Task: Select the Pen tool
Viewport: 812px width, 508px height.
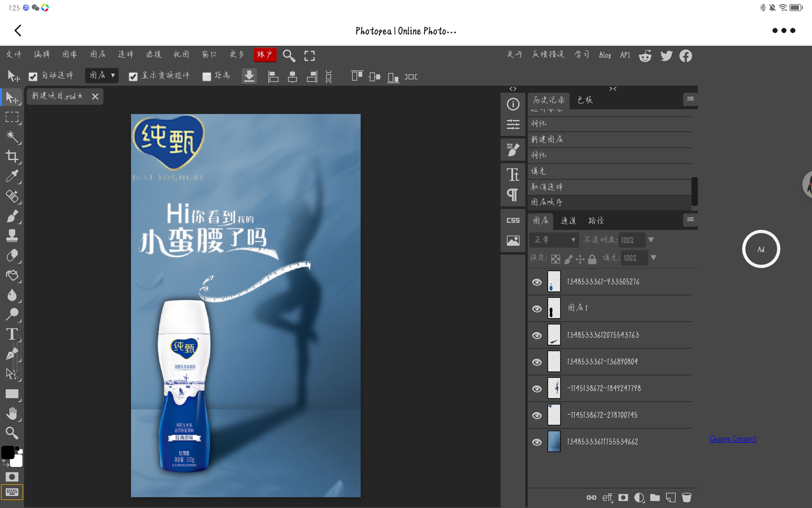Action: point(12,354)
